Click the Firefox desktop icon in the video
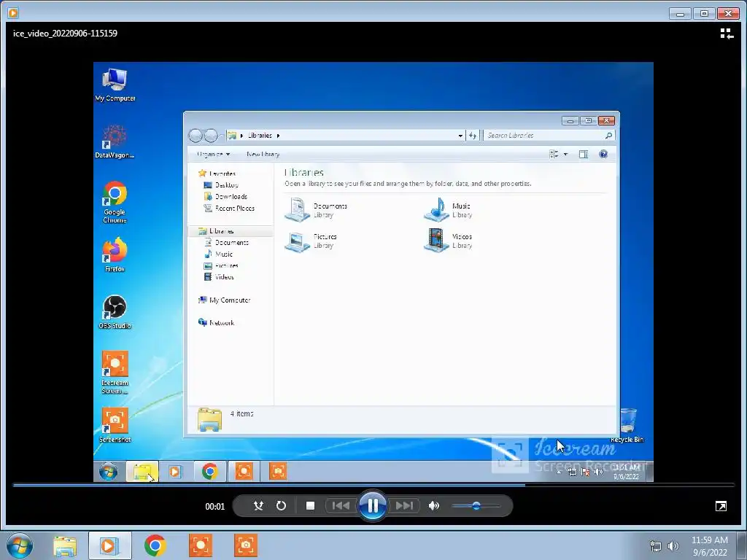 (115, 254)
